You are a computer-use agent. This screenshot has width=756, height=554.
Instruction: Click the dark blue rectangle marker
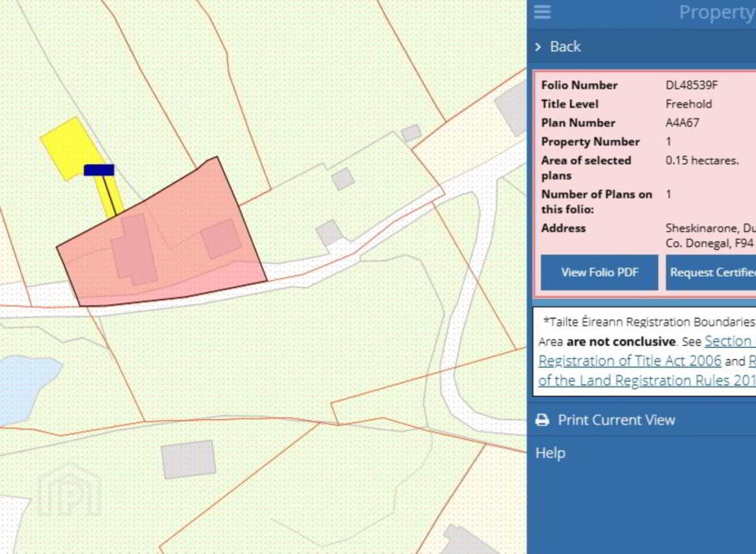pos(99,170)
